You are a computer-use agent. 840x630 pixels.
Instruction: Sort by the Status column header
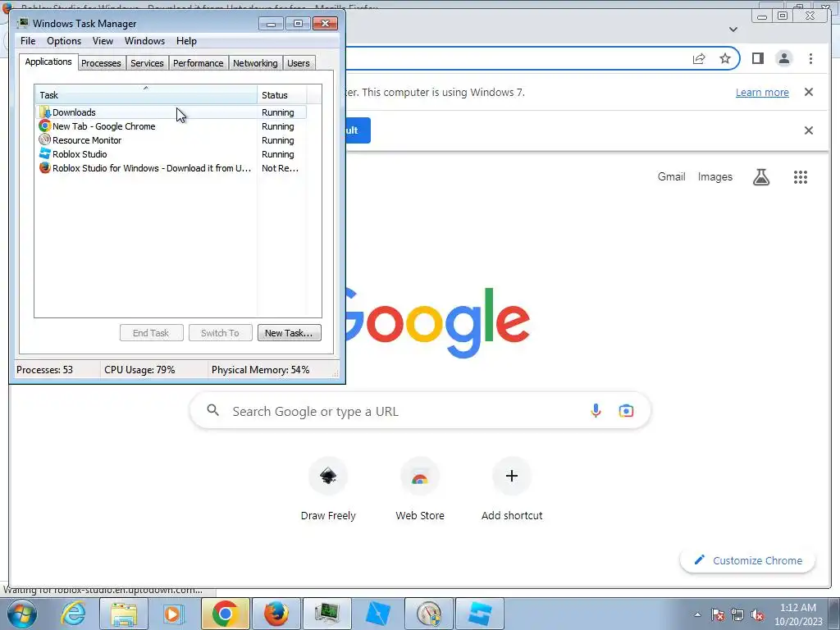[282, 95]
